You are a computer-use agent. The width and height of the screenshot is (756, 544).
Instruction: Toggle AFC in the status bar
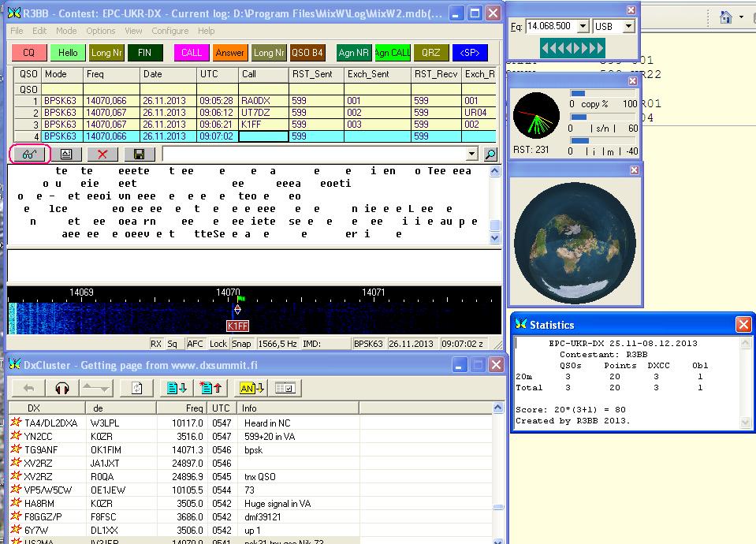point(197,344)
